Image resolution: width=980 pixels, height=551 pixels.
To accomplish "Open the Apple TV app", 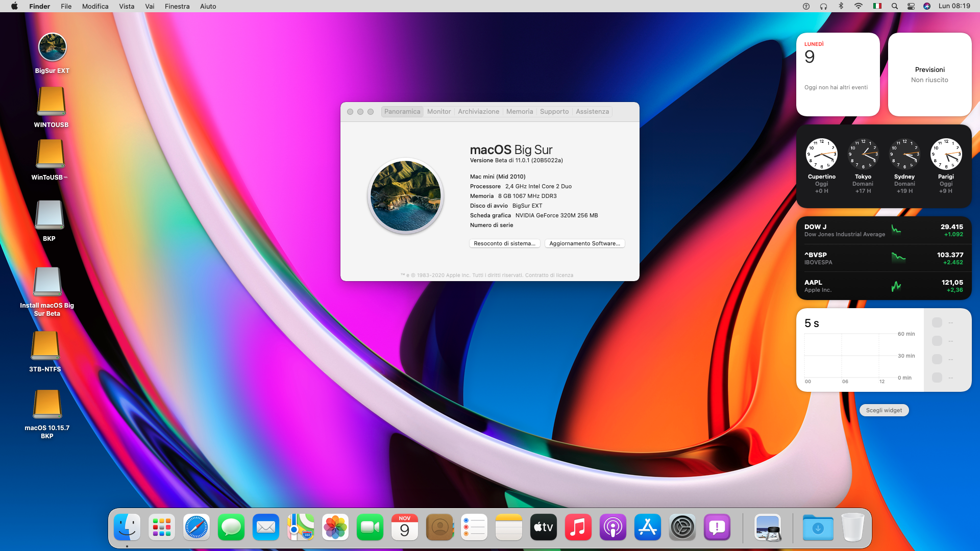I will click(544, 527).
